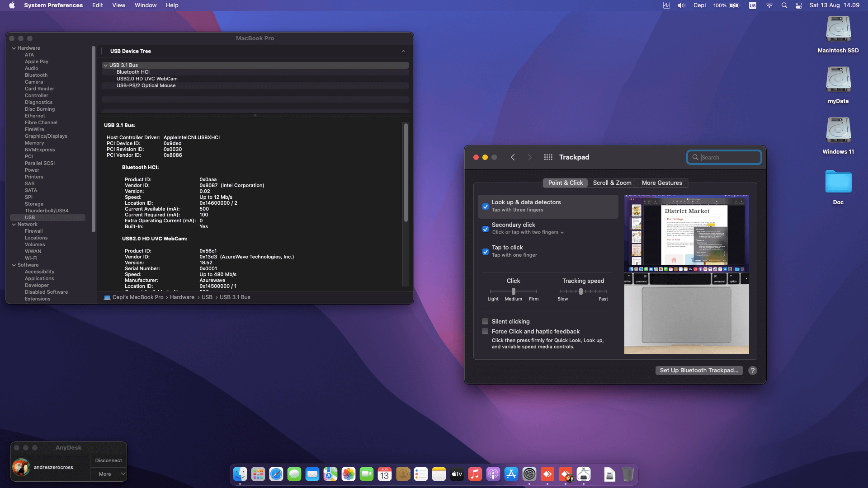Open the App Store from the Dock

[x=511, y=474]
